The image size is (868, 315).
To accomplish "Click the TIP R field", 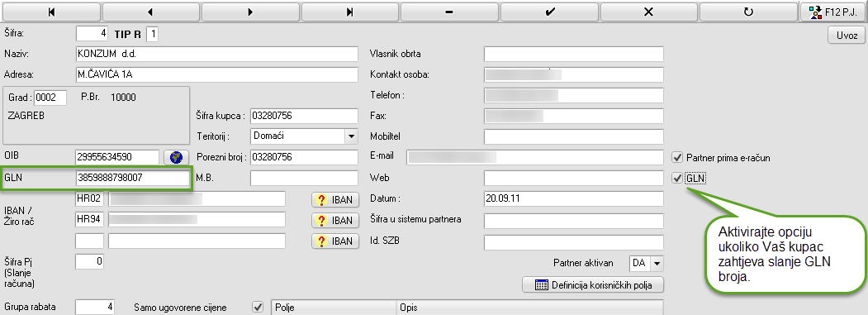I will pyautogui.click(x=152, y=34).
